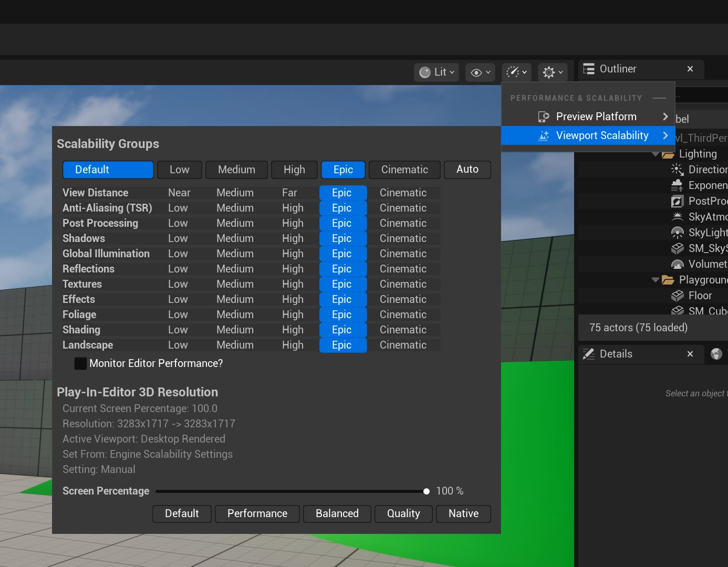
Task: Set Reflections to Epic
Action: coord(342,269)
